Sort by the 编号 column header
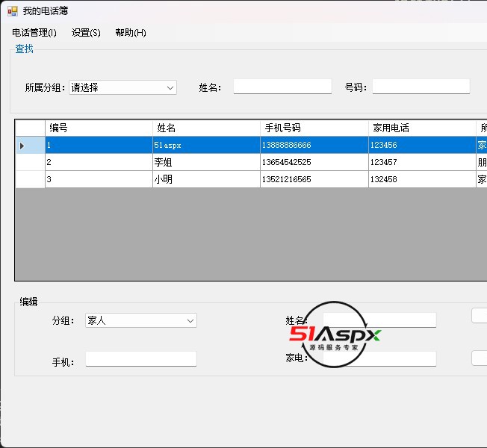The height and width of the screenshot is (448, 487). coord(99,128)
